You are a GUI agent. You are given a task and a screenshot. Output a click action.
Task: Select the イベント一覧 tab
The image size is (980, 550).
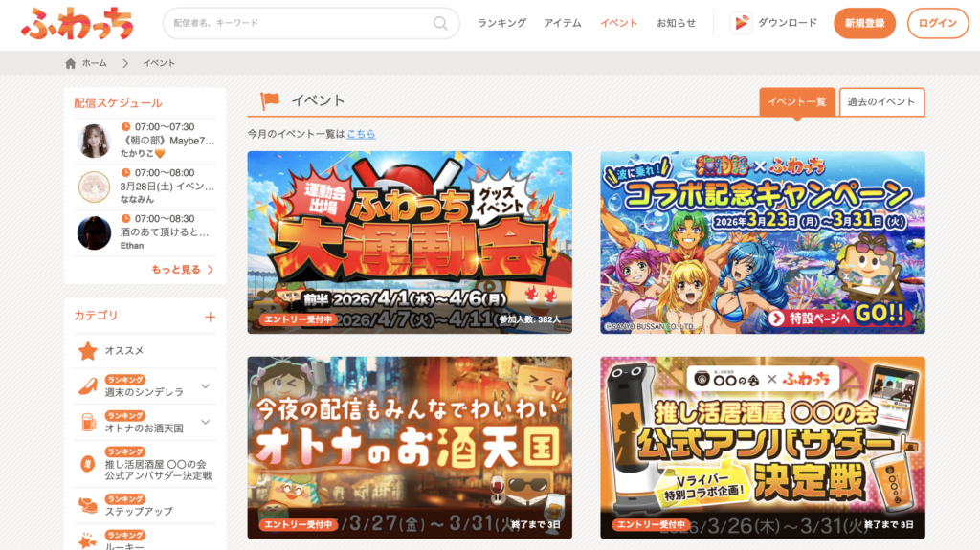[796, 102]
